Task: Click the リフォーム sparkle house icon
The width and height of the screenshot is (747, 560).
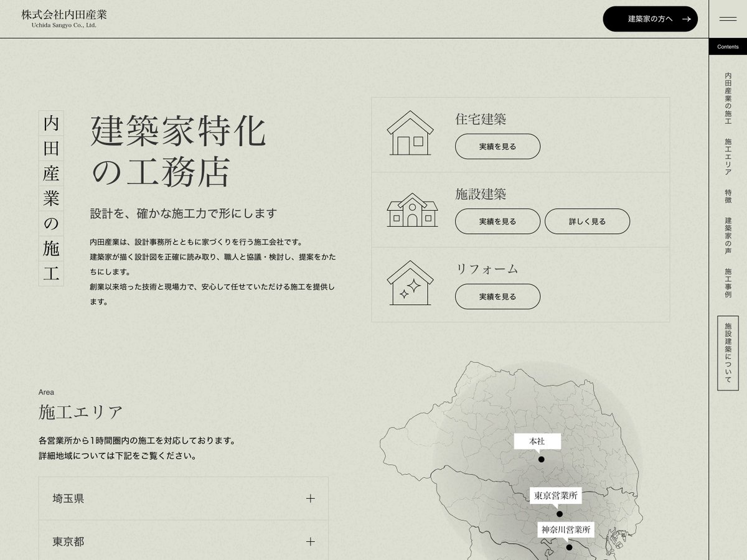Action: 411,284
